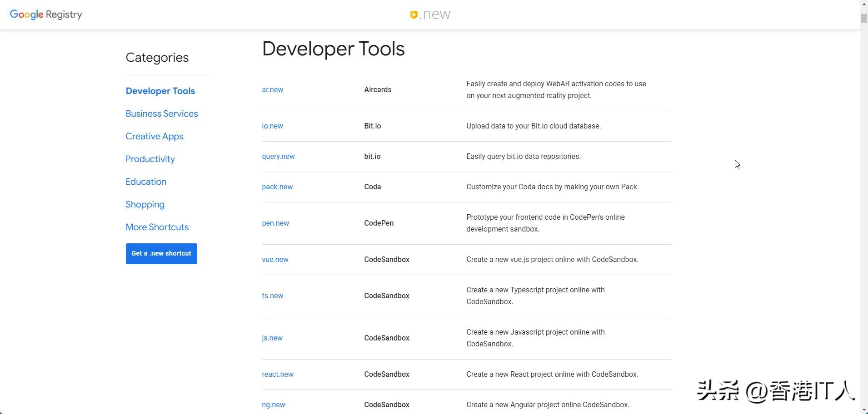Open More Shortcuts category
Screen dimensions: 868x414
pyautogui.click(x=157, y=227)
